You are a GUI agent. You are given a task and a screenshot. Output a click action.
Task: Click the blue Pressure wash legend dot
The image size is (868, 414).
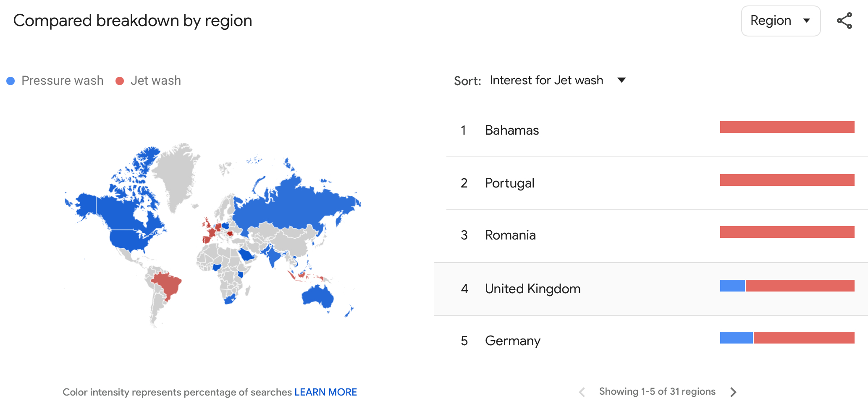click(11, 81)
